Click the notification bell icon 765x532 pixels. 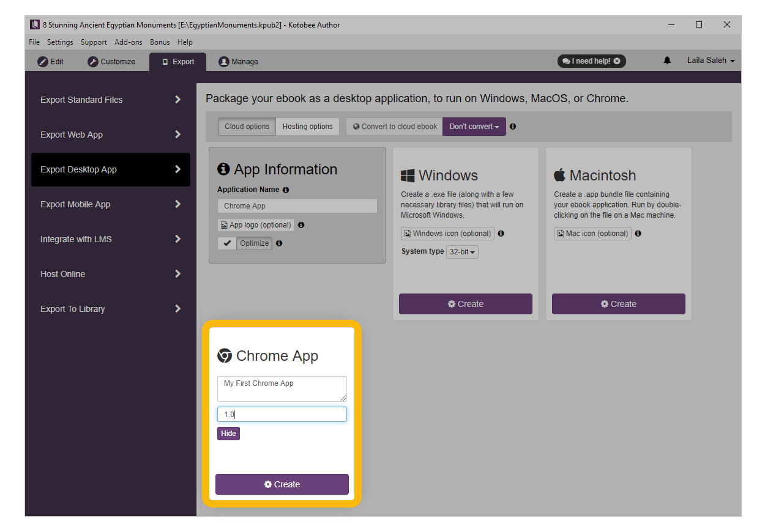point(667,61)
